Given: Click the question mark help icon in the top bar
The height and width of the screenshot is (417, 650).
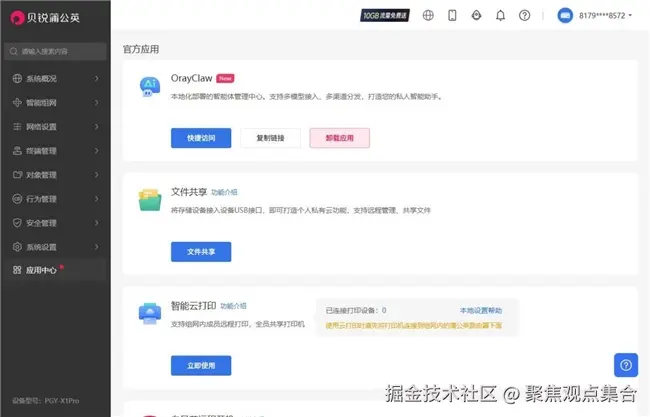Looking at the screenshot, I should pos(524,16).
